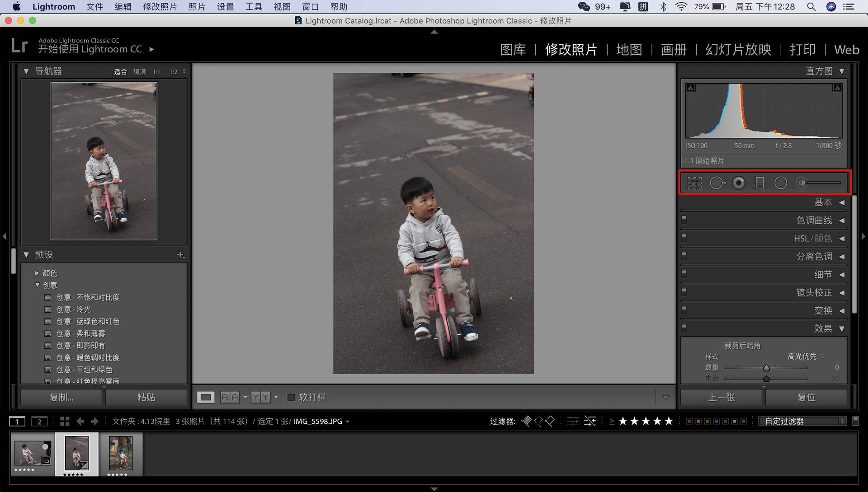Viewport: 868px width, 492px height.
Task: Adjust the vignette 数量 slider handle
Action: (x=766, y=368)
